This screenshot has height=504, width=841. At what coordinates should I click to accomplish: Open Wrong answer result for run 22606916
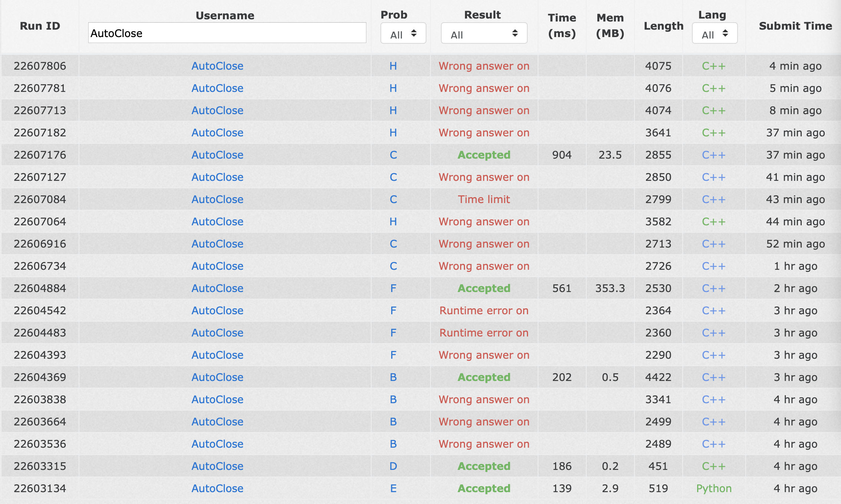[x=484, y=244]
